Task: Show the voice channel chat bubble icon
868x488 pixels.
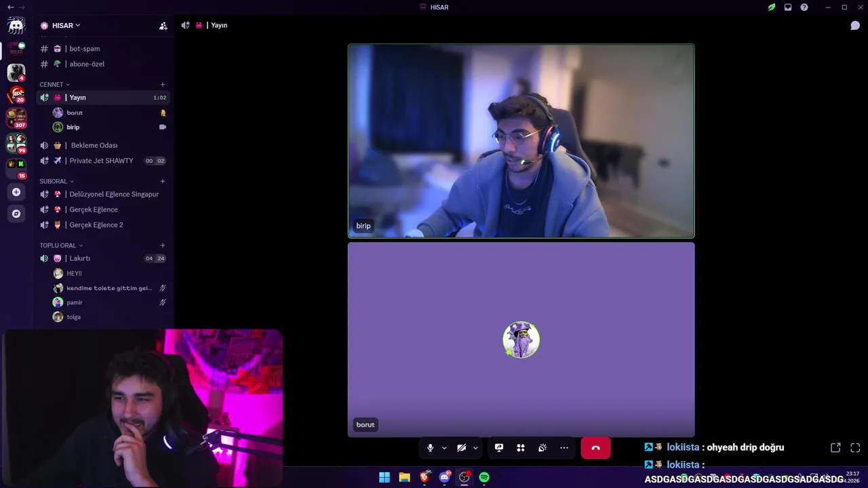Action: (x=855, y=26)
